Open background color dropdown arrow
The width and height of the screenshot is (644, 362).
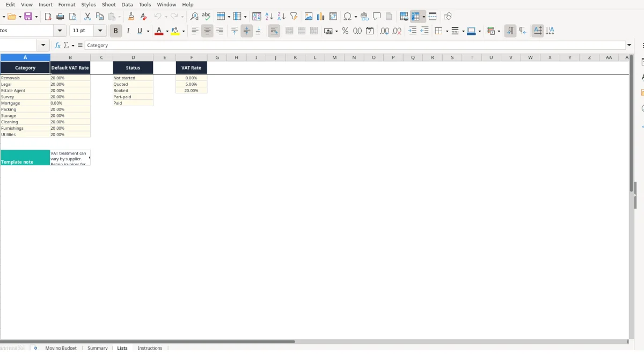tap(479, 31)
